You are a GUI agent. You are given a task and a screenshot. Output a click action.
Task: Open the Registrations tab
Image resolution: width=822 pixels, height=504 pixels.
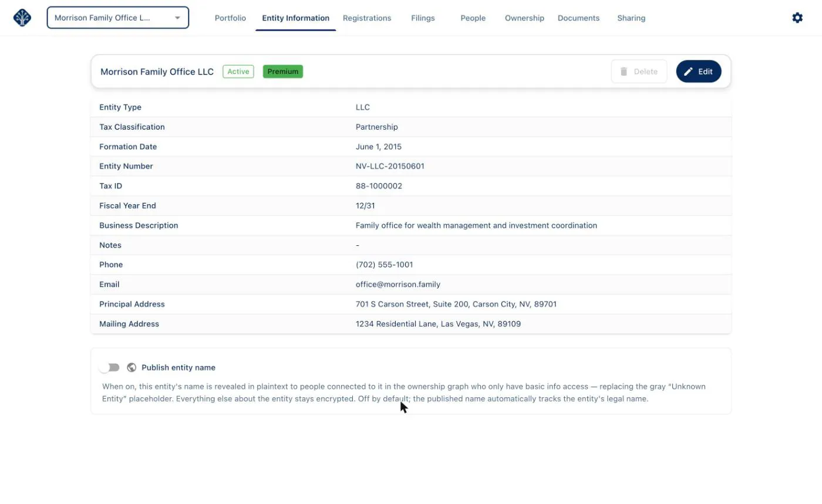click(367, 18)
